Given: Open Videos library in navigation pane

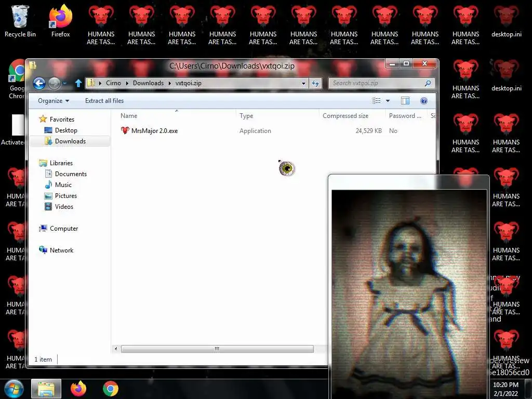Looking at the screenshot, I should tap(64, 207).
